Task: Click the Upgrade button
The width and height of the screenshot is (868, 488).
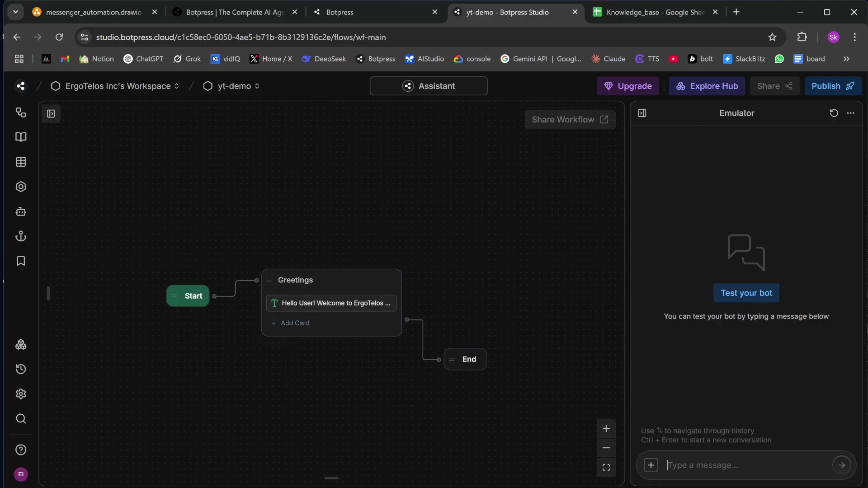Action: pyautogui.click(x=627, y=86)
